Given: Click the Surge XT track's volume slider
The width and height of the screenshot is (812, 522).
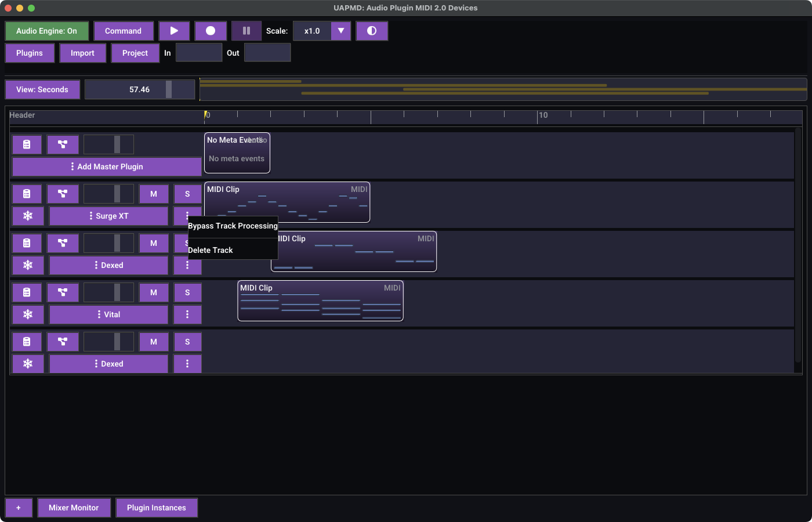Looking at the screenshot, I should (108, 194).
